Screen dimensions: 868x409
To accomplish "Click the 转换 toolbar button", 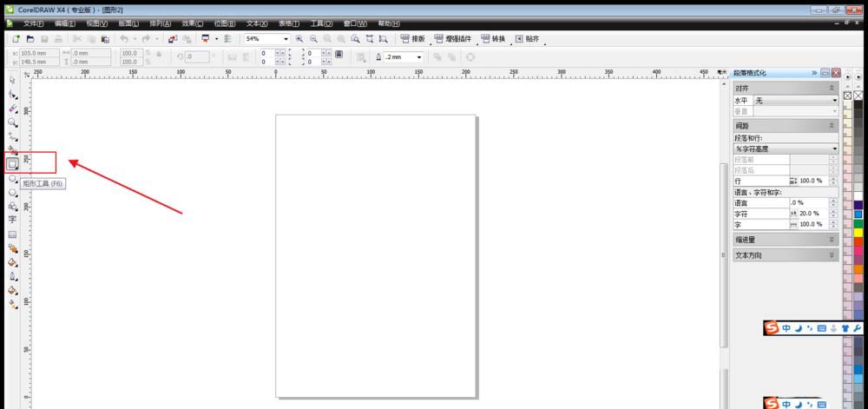I will point(493,39).
